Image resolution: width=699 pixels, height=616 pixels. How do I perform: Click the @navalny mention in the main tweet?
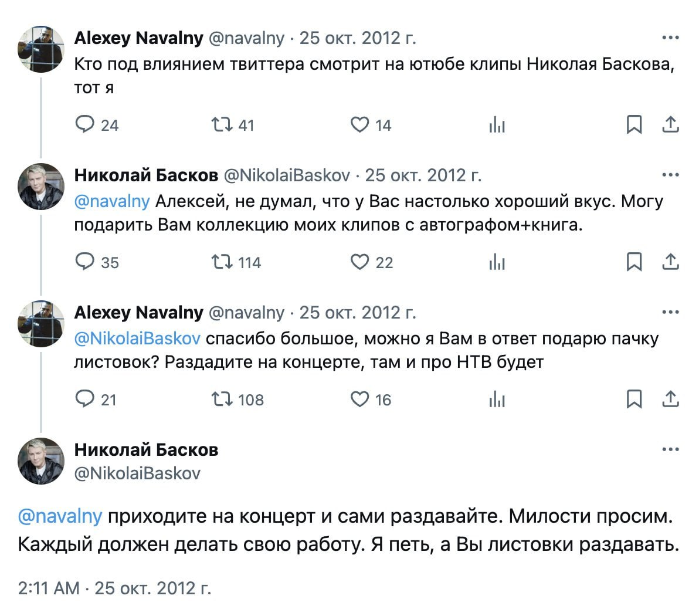[60, 516]
